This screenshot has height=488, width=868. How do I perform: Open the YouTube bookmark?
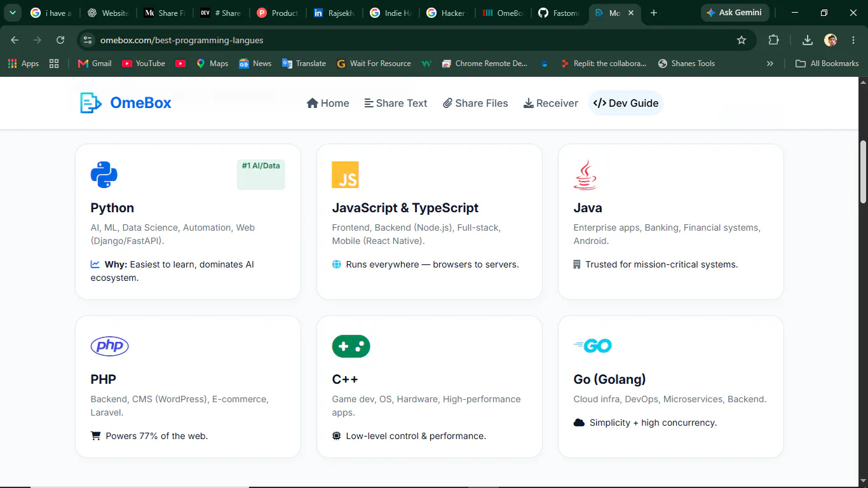tap(144, 64)
